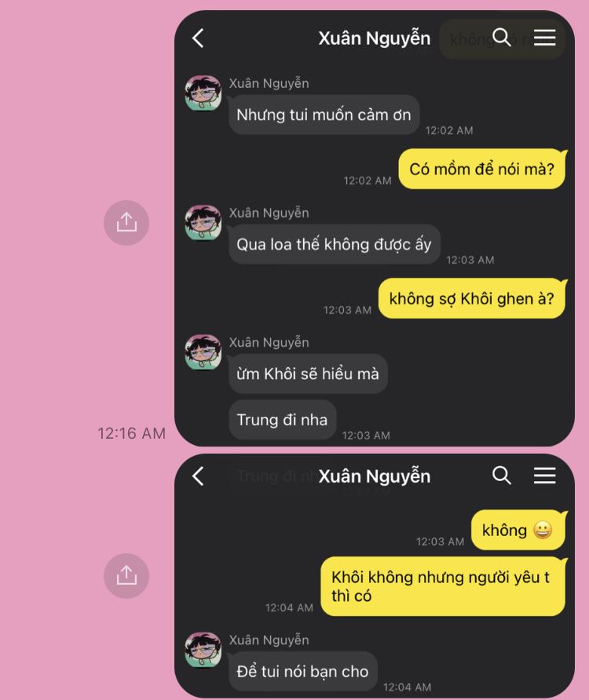Open the avatar next to 'Để tui nói bạn cho'
Image resolution: width=589 pixels, height=700 pixels.
tap(203, 650)
